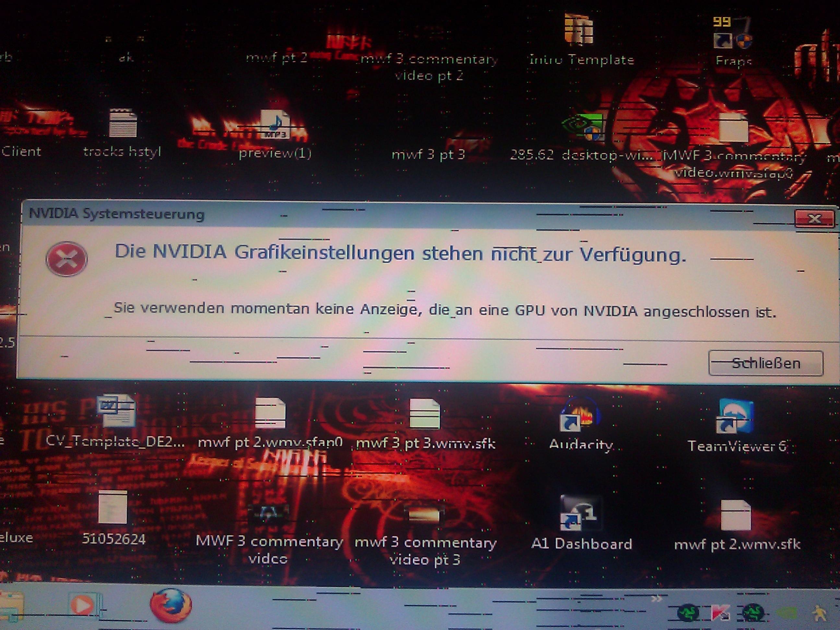Select the 51052624 file icon
The image size is (840, 630).
pos(113,507)
